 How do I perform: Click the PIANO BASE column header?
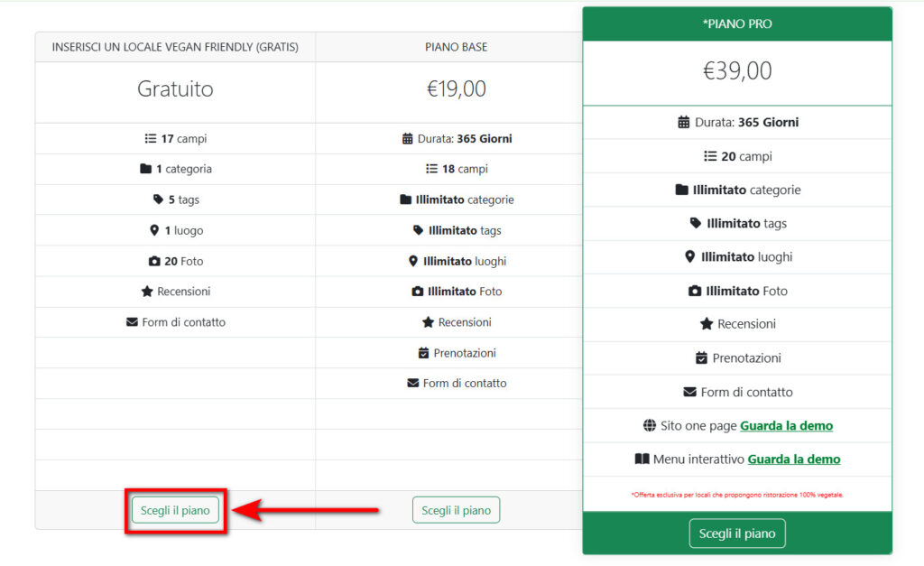point(456,47)
